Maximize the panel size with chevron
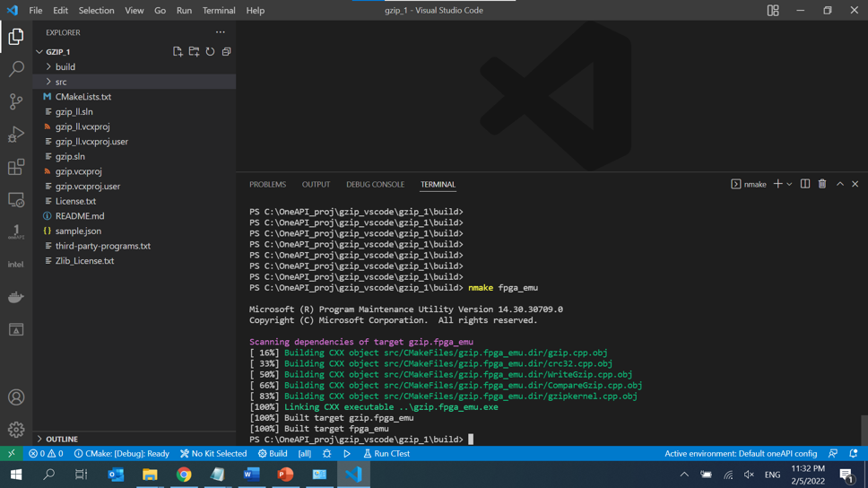868x488 pixels. [x=840, y=184]
